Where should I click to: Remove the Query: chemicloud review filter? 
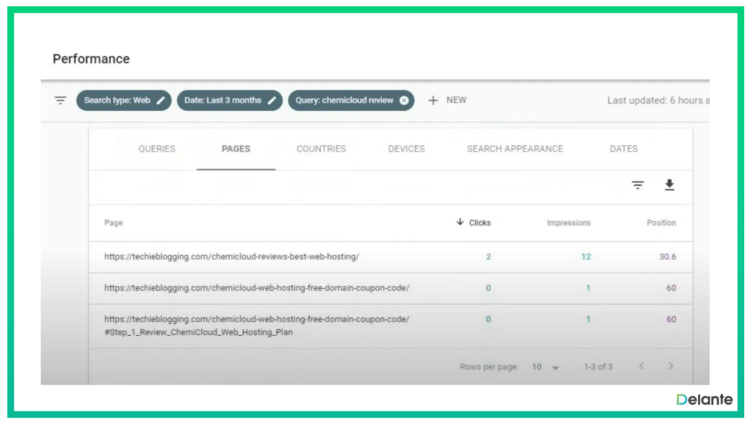tap(404, 101)
